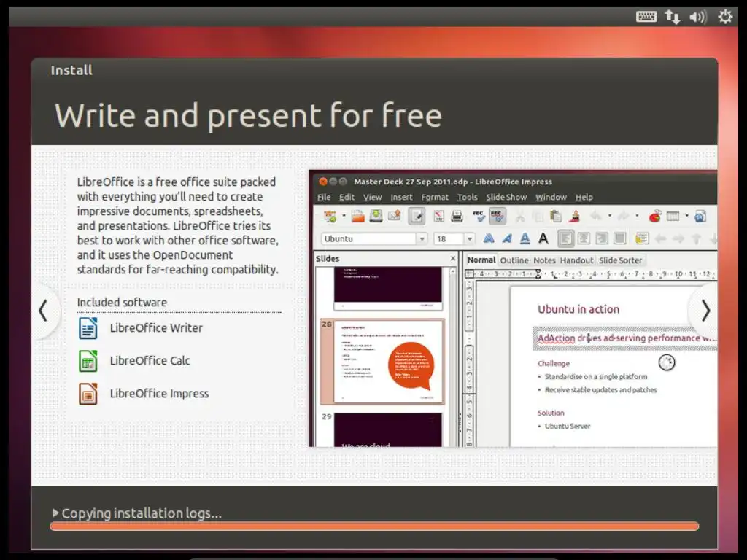
Task: Toggle Justified paragraph alignment button
Action: 620,238
